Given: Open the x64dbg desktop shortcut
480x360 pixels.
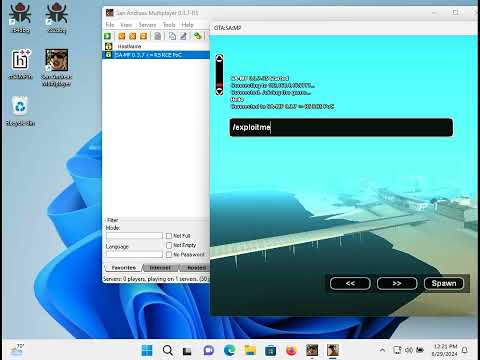Looking at the screenshot, I should coord(20,18).
